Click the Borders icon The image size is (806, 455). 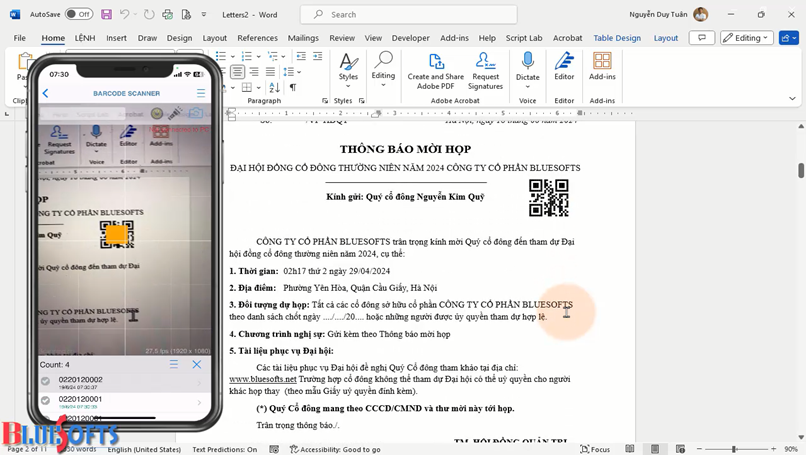(x=247, y=87)
